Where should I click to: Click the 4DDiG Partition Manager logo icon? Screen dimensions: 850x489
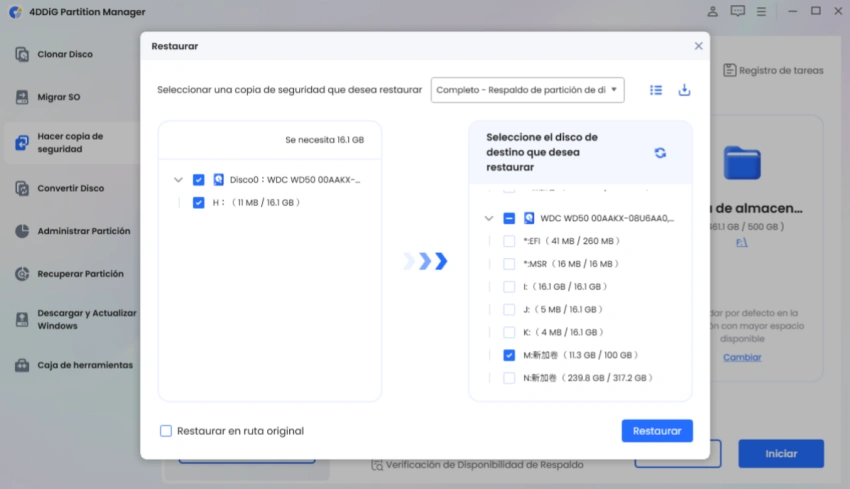click(x=16, y=11)
